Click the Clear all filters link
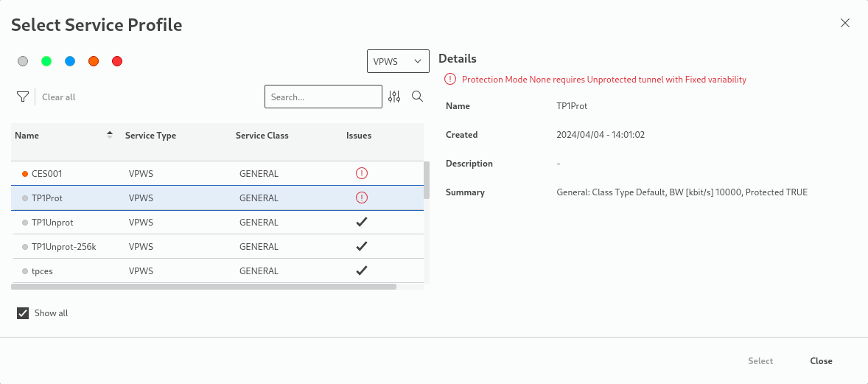This screenshot has width=868, height=384. [x=59, y=97]
